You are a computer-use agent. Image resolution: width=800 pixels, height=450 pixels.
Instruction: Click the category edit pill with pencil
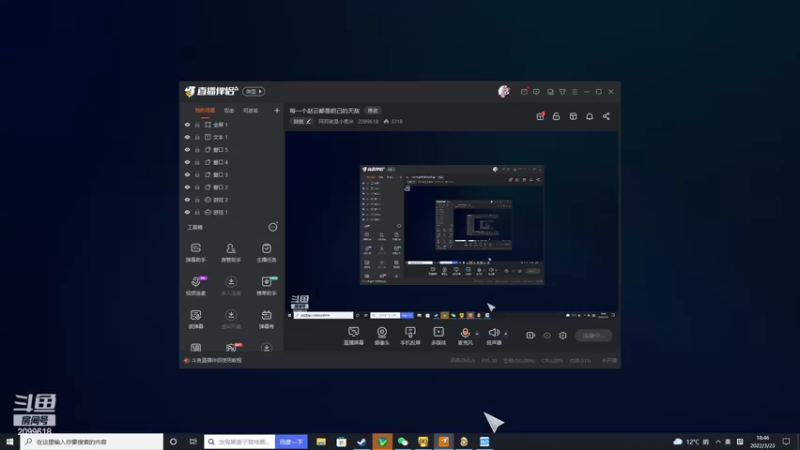(302, 121)
